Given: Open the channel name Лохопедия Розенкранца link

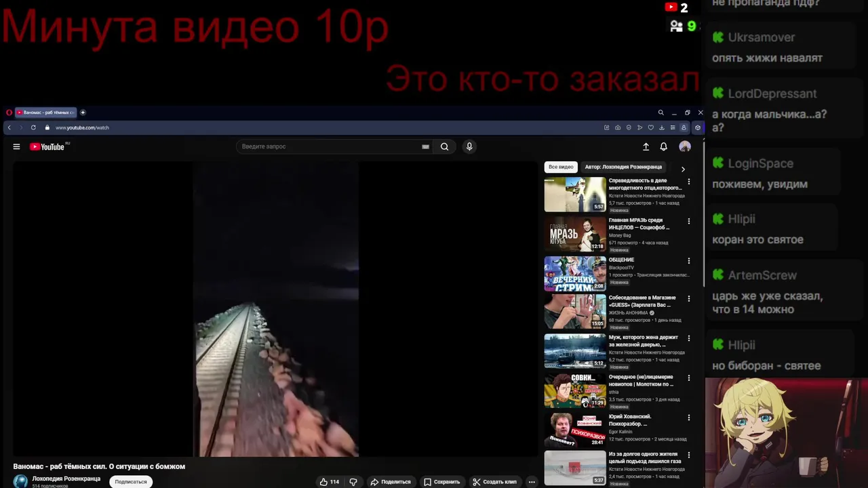Looking at the screenshot, I should tap(66, 479).
